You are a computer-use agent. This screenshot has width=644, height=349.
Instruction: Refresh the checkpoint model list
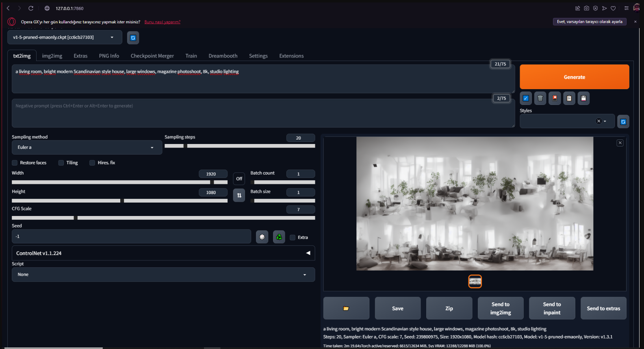[x=133, y=38]
